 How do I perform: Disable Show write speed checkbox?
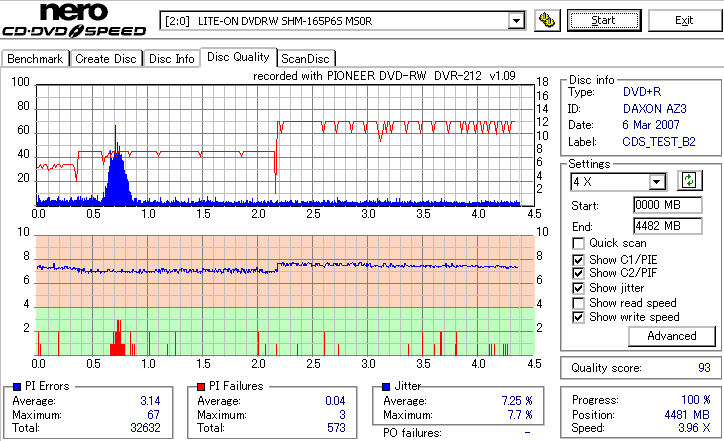pos(578,317)
